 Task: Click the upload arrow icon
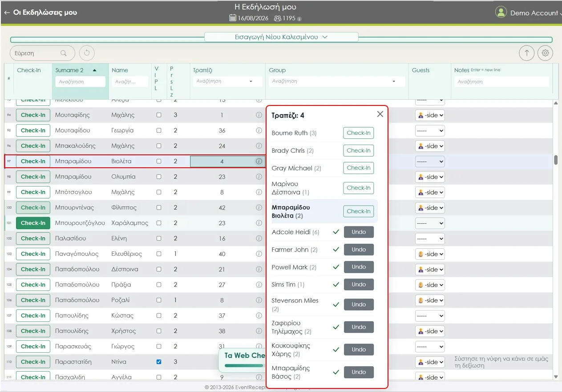coord(527,53)
